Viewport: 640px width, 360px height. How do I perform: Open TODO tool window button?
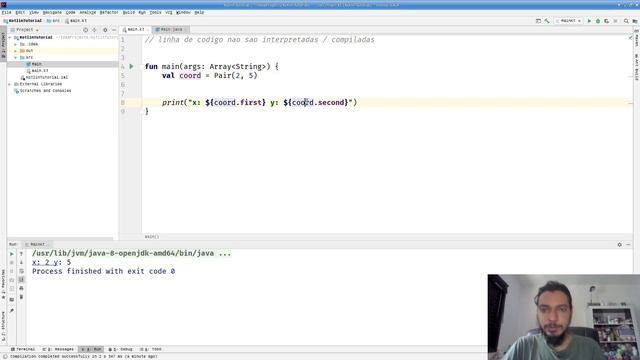[x=151, y=349]
